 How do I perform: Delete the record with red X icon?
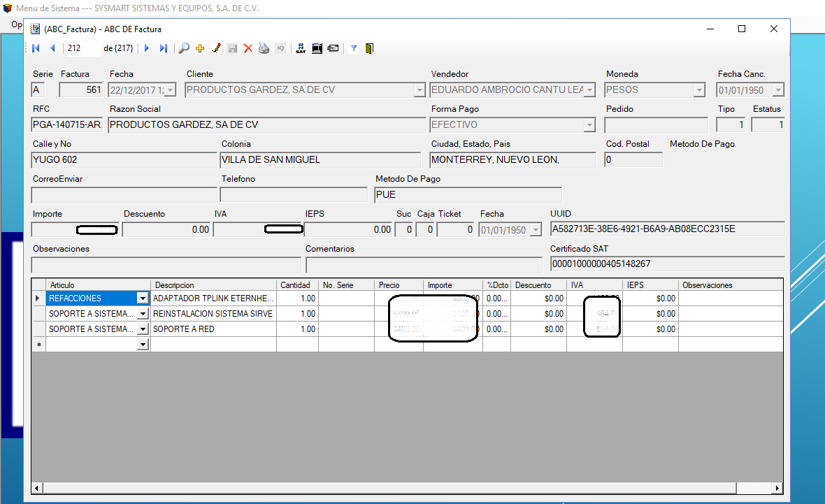(247, 48)
